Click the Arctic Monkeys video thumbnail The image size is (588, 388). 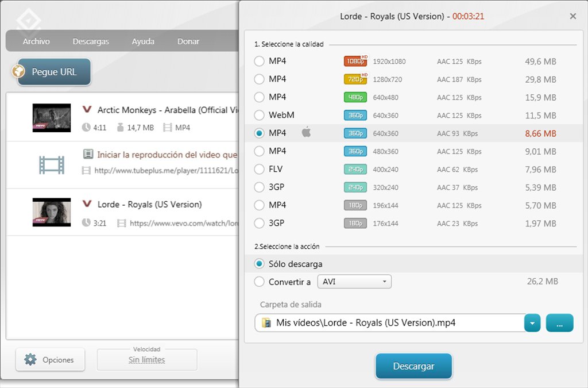51,118
